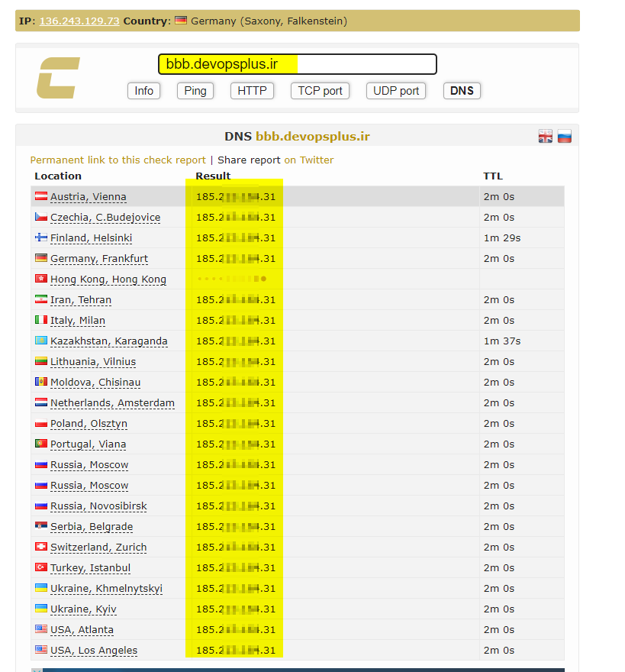
Task: Share report on Twitter link
Action: point(275,160)
